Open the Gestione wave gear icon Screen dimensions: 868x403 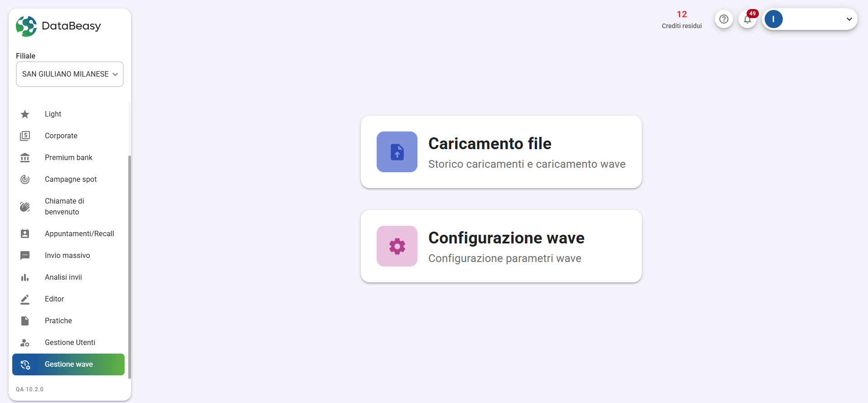pyautogui.click(x=25, y=364)
